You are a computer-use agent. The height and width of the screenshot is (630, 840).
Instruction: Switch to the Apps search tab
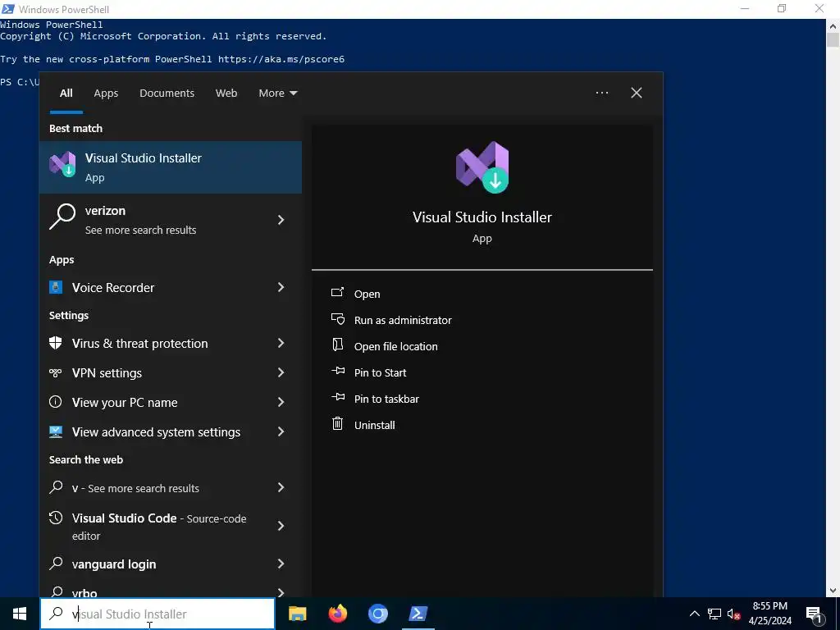(x=106, y=94)
